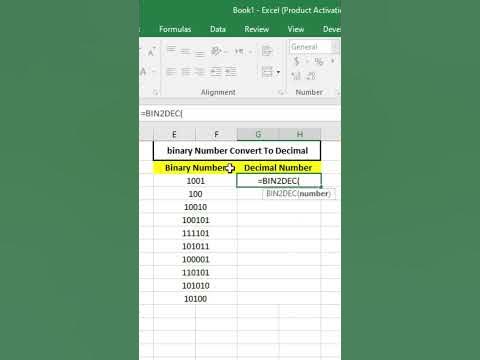The width and height of the screenshot is (480, 360).
Task: Click the text direction icon
Action: point(239,51)
